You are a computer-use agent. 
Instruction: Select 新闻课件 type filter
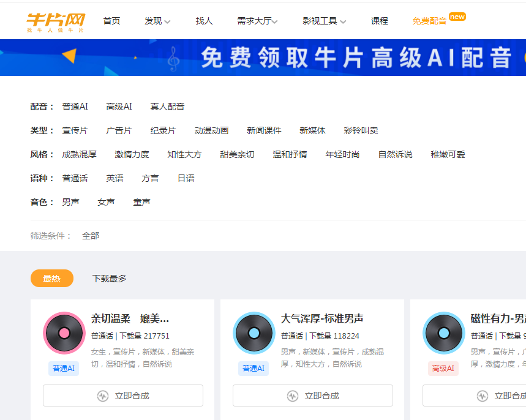[264, 130]
